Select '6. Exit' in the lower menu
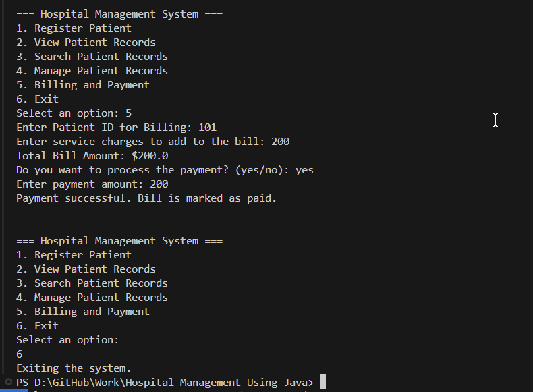Image resolution: width=533 pixels, height=392 pixels. [x=37, y=326]
